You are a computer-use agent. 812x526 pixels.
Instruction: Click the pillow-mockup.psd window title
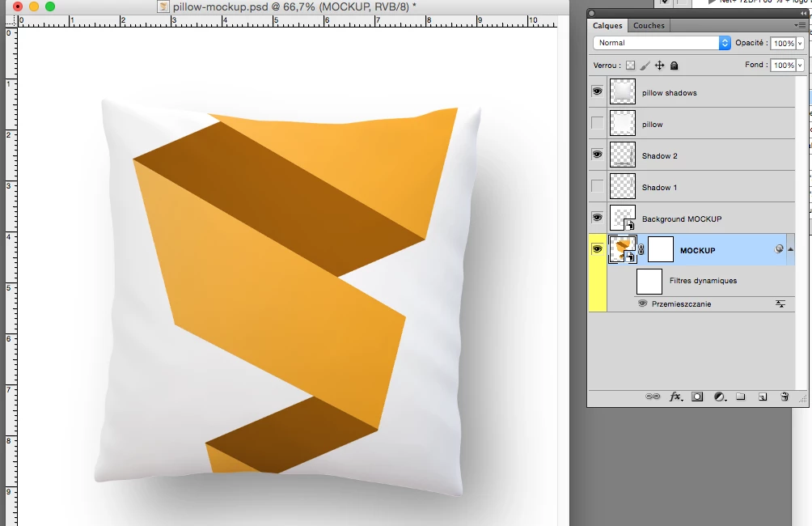(x=294, y=6)
